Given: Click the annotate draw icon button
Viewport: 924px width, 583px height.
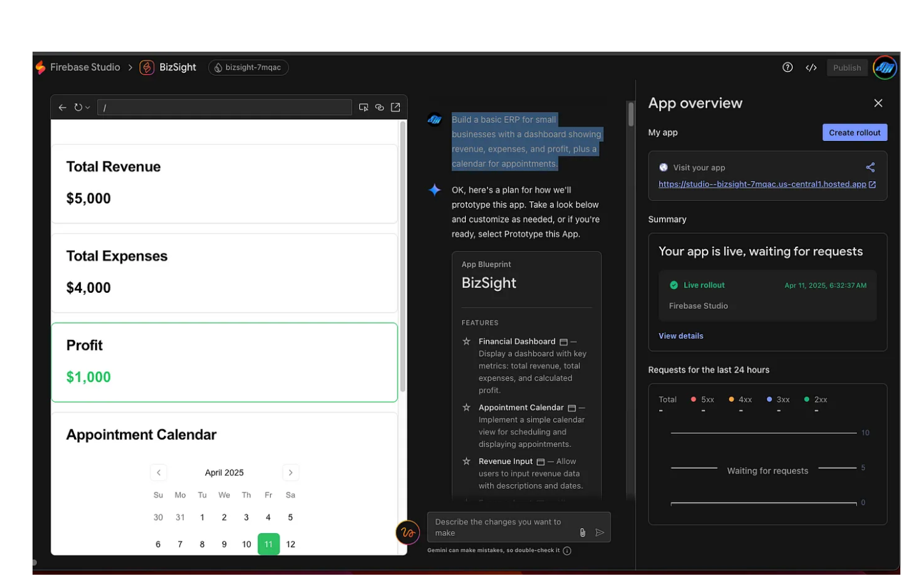Looking at the screenshot, I should (x=408, y=533).
